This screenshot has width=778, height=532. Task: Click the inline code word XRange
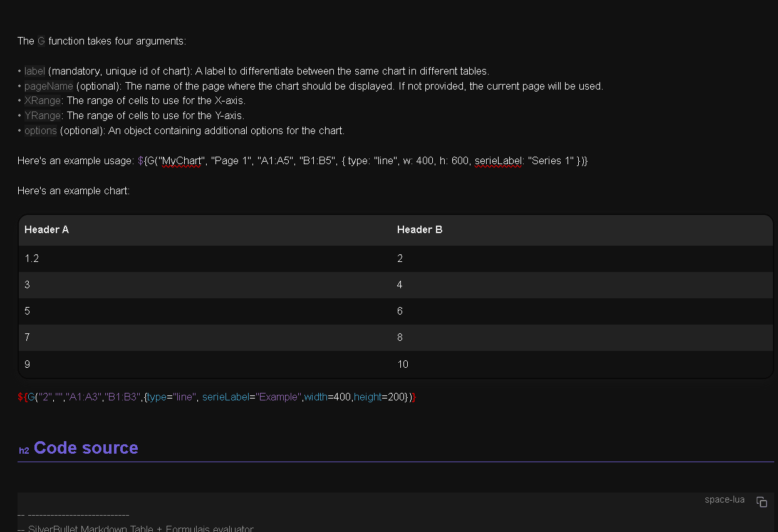(x=43, y=101)
